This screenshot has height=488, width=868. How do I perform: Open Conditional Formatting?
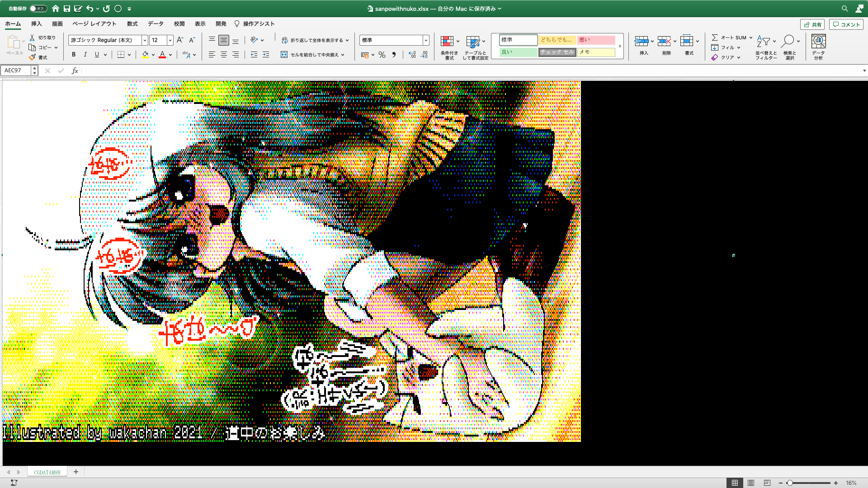tap(449, 47)
